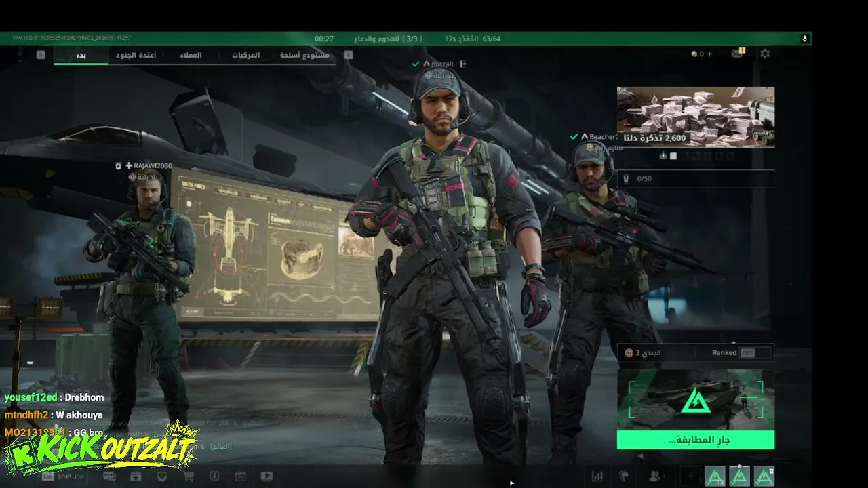Screen dimensions: 868x488
Task: Open the calendar events icon in bottom bar
Action: click(x=240, y=476)
